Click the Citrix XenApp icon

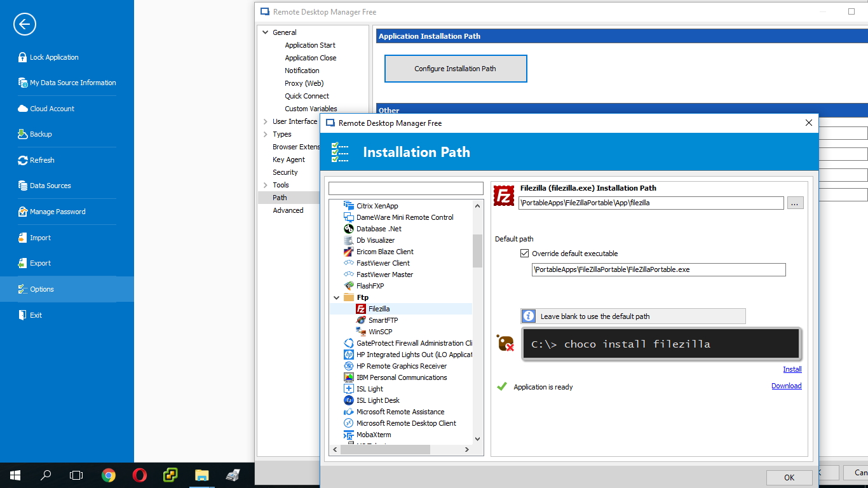349,206
